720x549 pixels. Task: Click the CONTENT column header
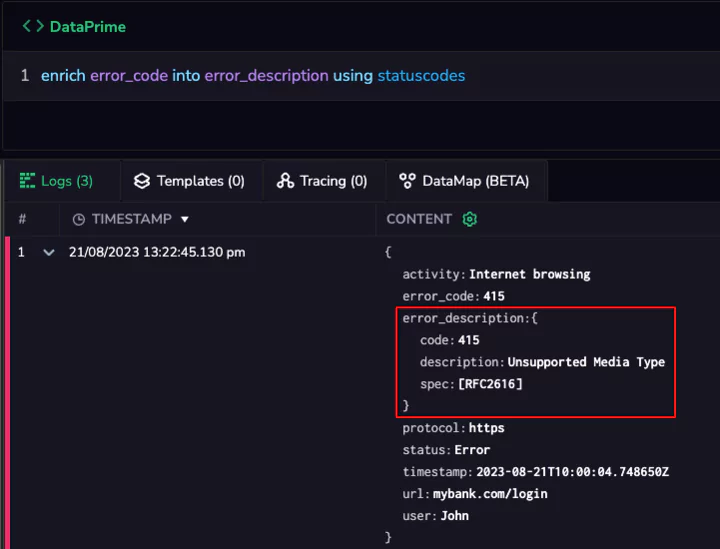pyautogui.click(x=419, y=219)
